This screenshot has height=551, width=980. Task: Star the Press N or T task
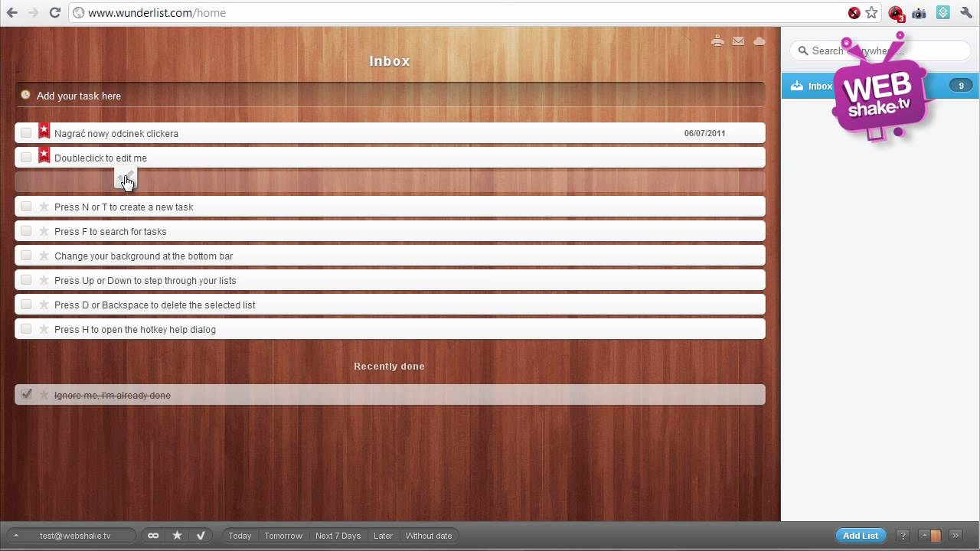click(x=44, y=207)
